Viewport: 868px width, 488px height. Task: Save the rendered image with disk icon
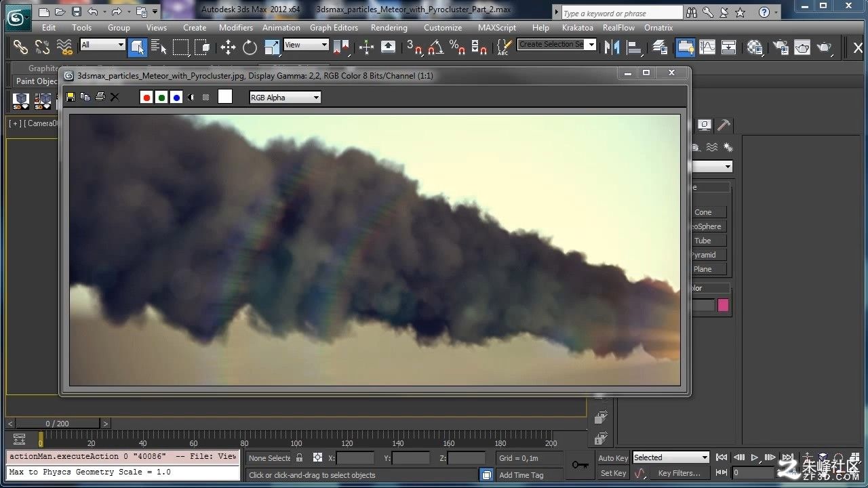pos(71,97)
